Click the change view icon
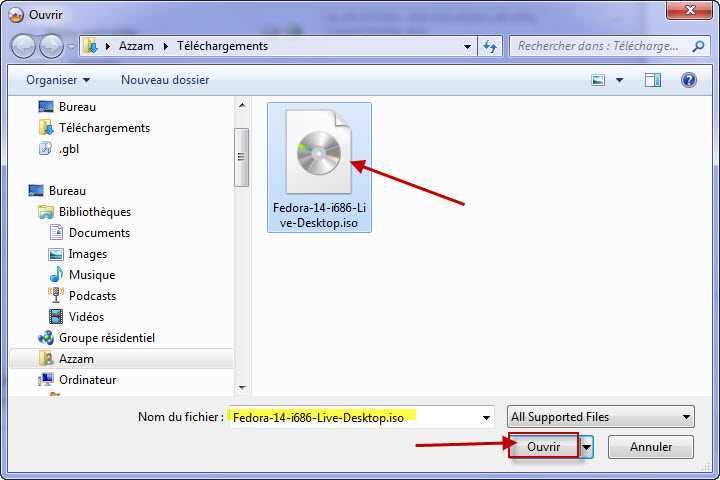Screen dimensions: 720x480 (598, 80)
